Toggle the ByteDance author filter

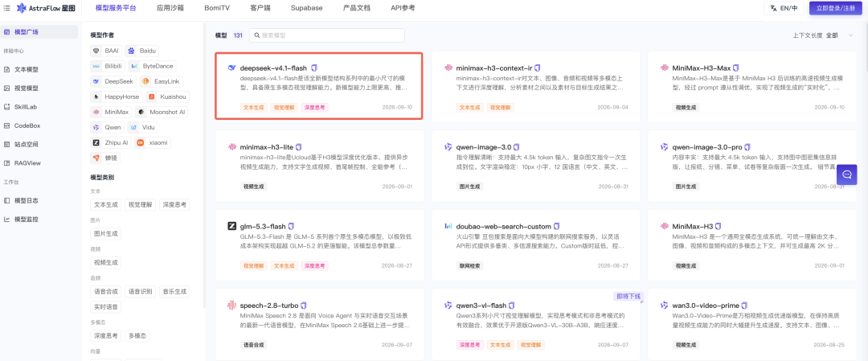coord(152,66)
